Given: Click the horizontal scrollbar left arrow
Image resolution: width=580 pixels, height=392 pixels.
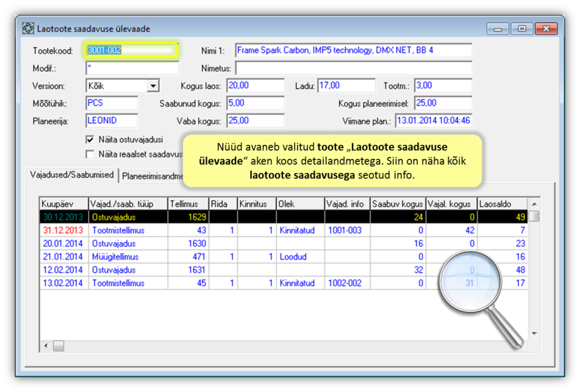Looking at the screenshot, I should (x=46, y=346).
